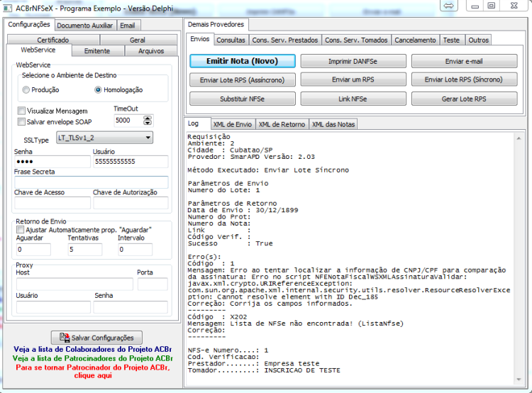Click the save icon on Salvar Configurações
Screen dimensions: 532x393
click(65, 338)
